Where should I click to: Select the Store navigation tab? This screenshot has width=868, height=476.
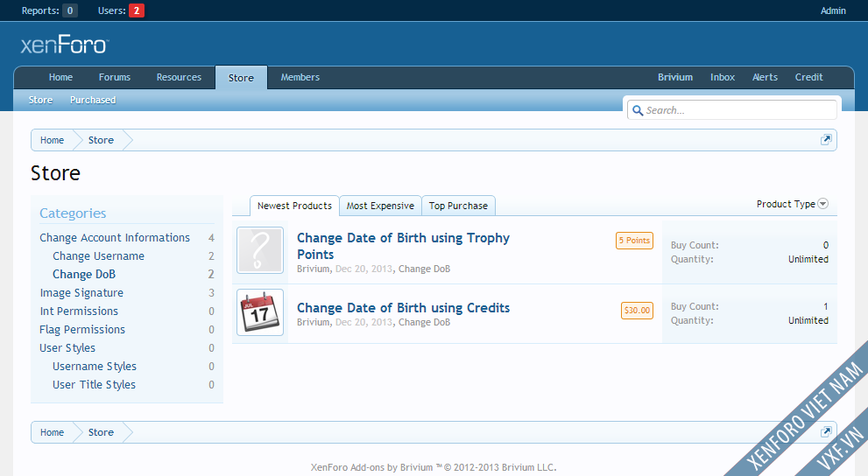pyautogui.click(x=242, y=78)
